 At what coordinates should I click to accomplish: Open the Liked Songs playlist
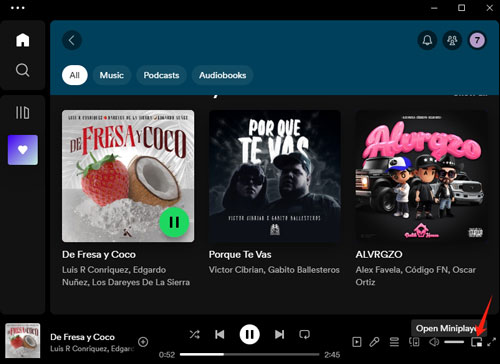click(23, 150)
